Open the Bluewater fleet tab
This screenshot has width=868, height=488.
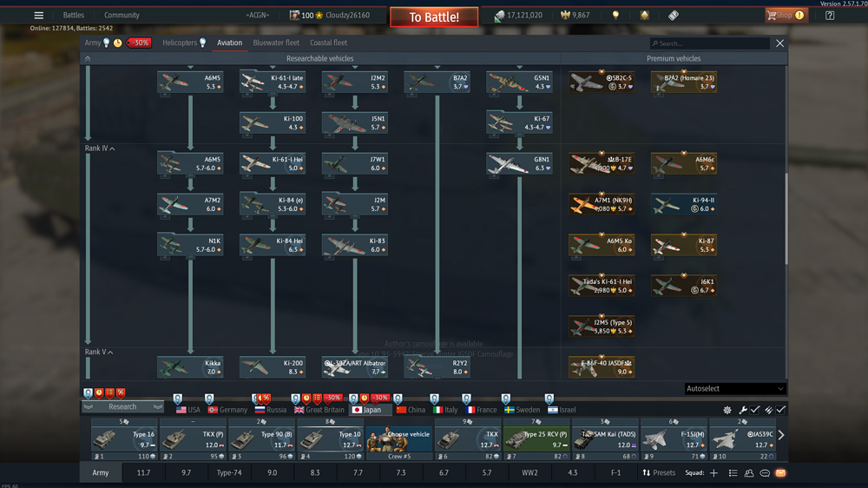(x=276, y=43)
